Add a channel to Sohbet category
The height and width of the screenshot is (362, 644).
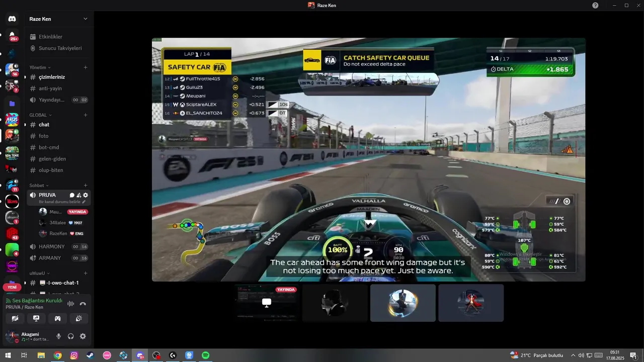click(86, 186)
